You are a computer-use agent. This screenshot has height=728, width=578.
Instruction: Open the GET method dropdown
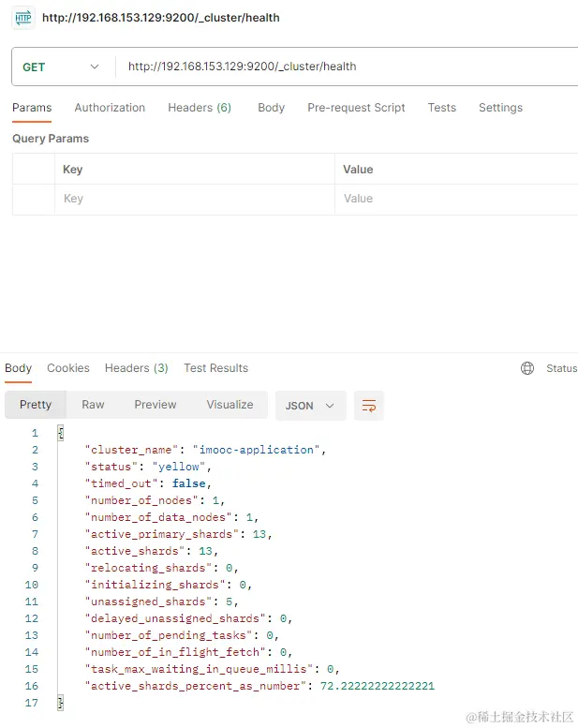(61, 67)
